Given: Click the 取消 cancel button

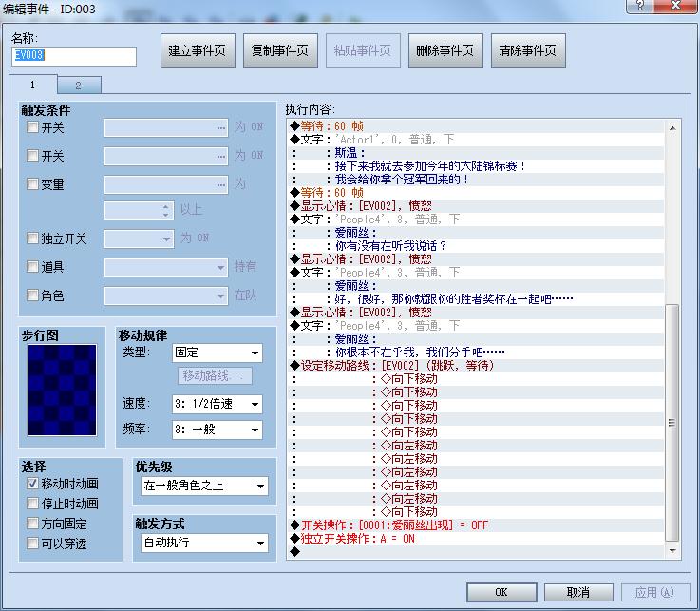Looking at the screenshot, I should pyautogui.click(x=578, y=592).
